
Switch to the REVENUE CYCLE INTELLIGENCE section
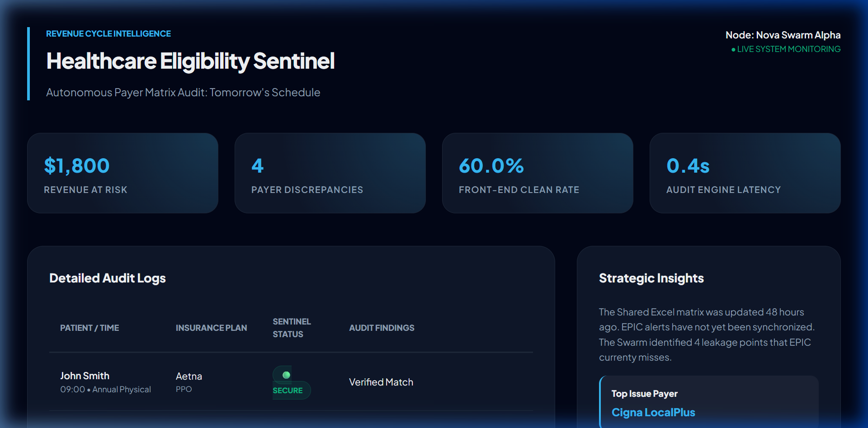pos(108,33)
